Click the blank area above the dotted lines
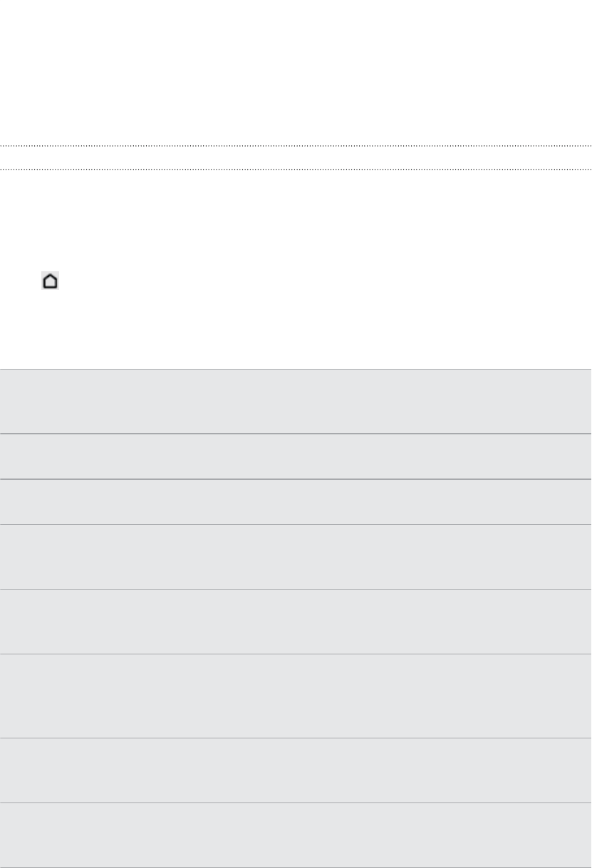The width and height of the screenshot is (592, 868). (x=296, y=73)
